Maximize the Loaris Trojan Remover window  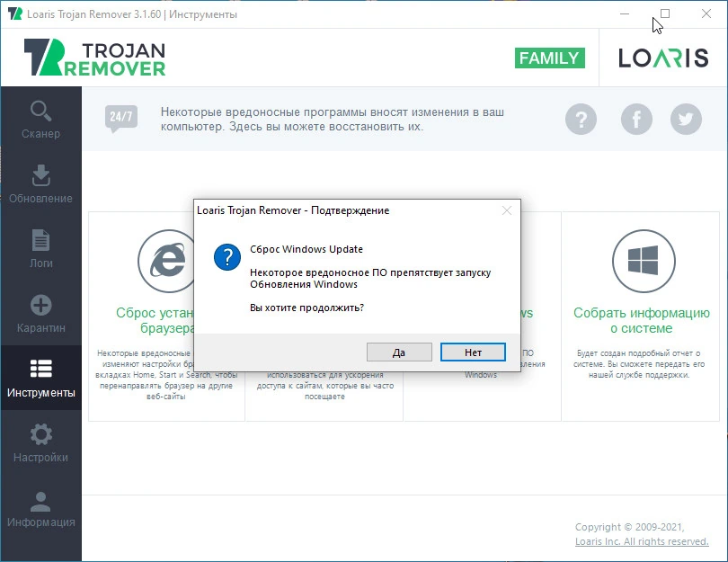[665, 13]
